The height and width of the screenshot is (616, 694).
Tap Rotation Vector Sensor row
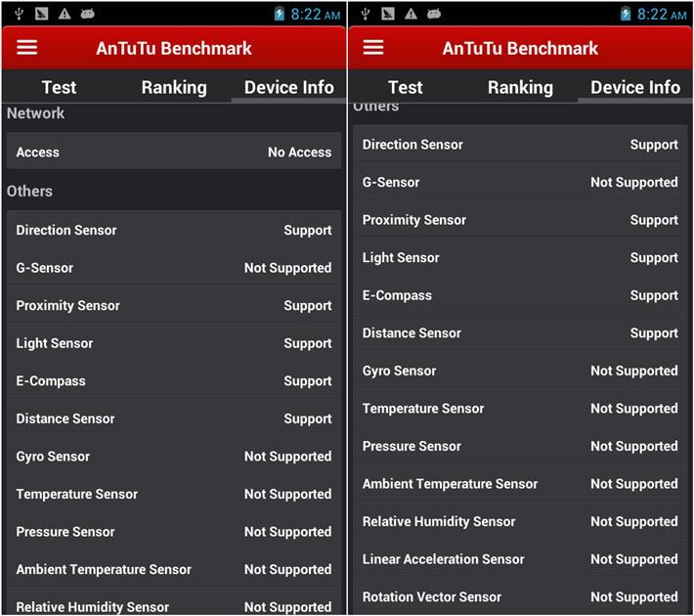coord(520,595)
